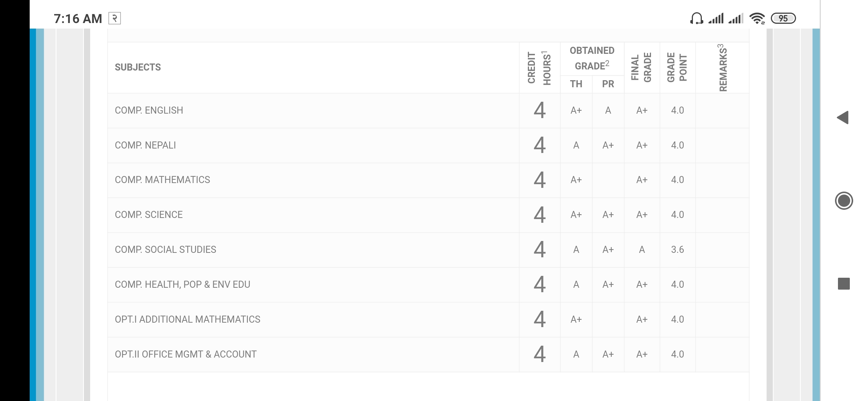Click the SUBJECTS column header
The height and width of the screenshot is (401, 868).
coord(138,67)
